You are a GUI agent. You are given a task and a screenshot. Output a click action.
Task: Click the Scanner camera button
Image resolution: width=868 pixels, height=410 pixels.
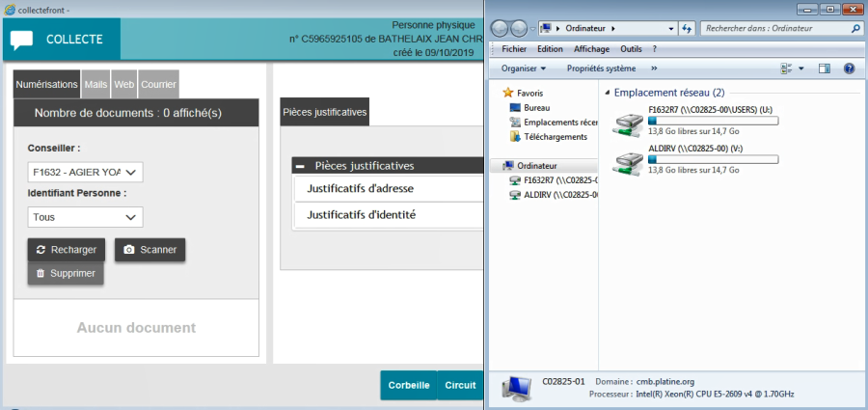point(149,250)
